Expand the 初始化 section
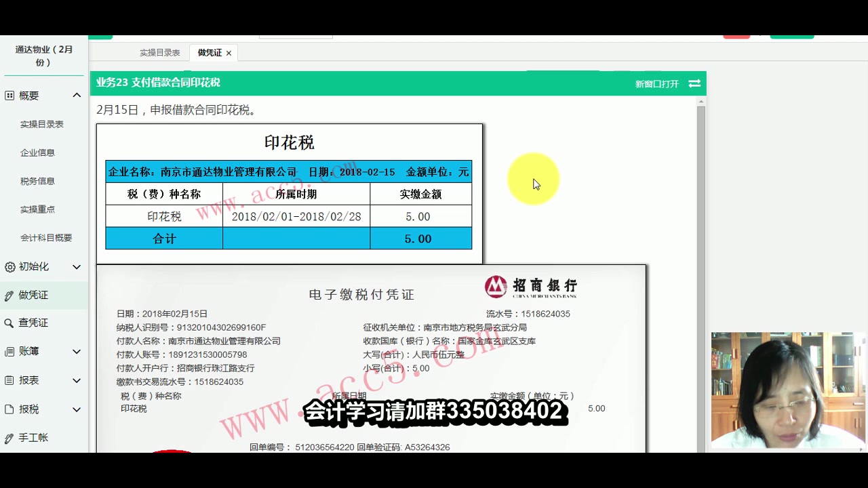Image resolution: width=868 pixels, height=488 pixels. pos(77,266)
